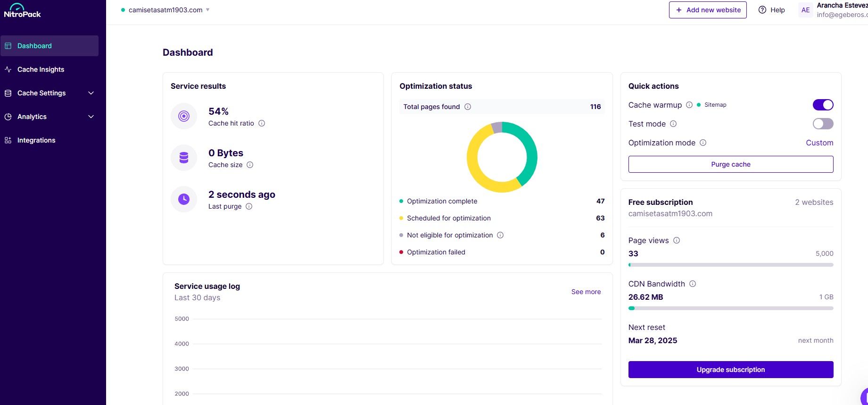Show info for CDN Bandwidth
Image resolution: width=868 pixels, height=405 pixels.
pyautogui.click(x=693, y=284)
